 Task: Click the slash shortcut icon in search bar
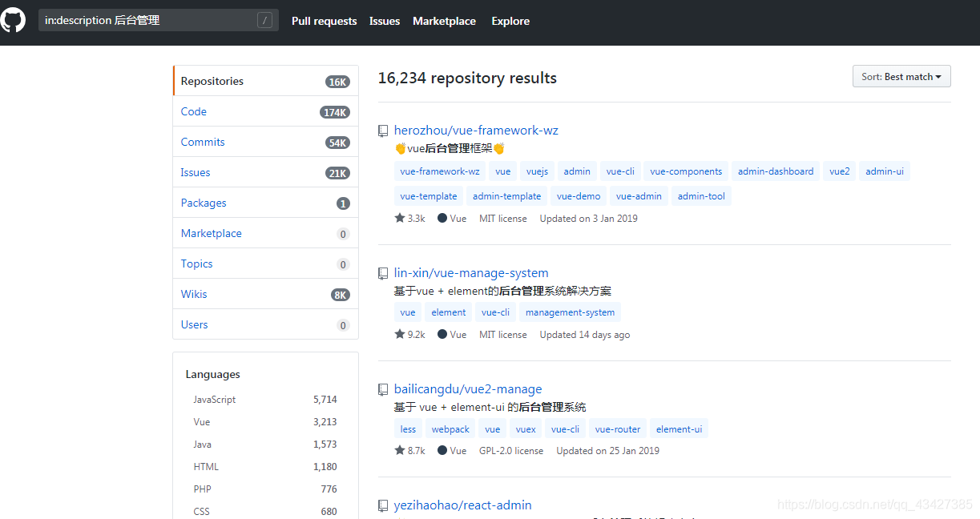tap(264, 19)
